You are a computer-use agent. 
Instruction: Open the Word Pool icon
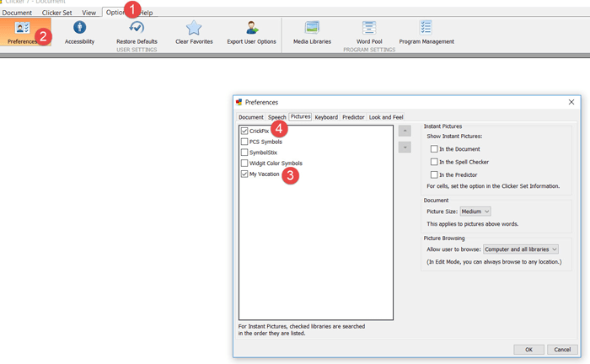click(x=368, y=29)
